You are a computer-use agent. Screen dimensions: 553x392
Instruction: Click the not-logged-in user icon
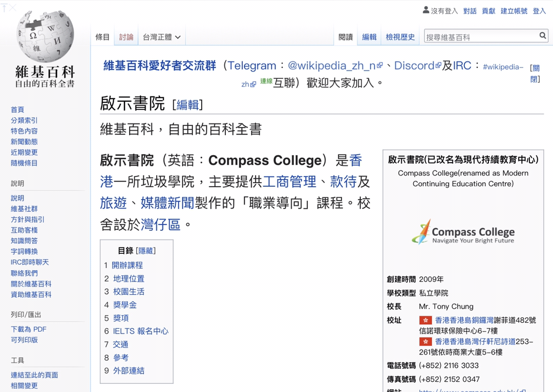426,10
